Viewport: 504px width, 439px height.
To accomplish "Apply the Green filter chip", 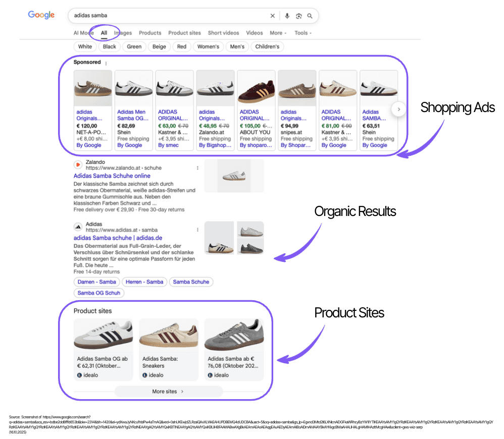I will point(134,46).
